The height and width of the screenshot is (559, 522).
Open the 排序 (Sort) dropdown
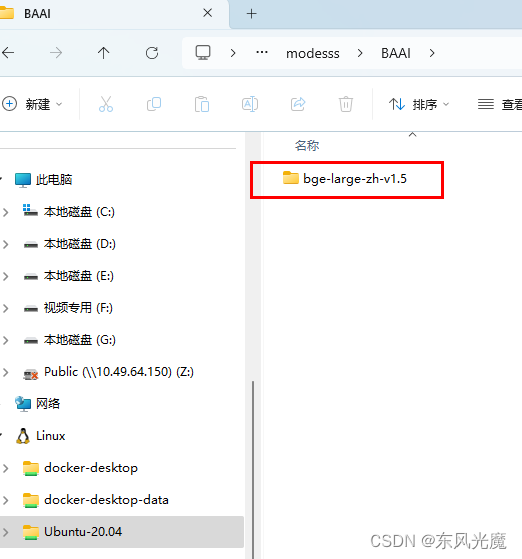click(x=419, y=104)
